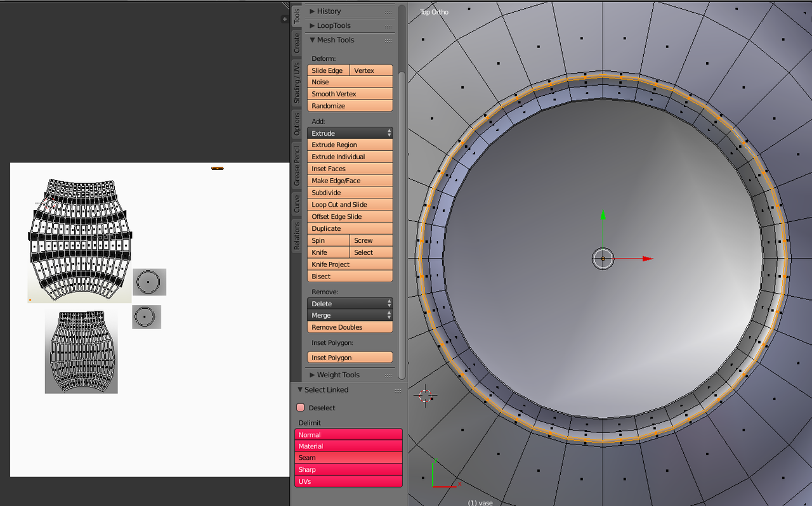Toggle the Seam delimit option

tap(348, 458)
